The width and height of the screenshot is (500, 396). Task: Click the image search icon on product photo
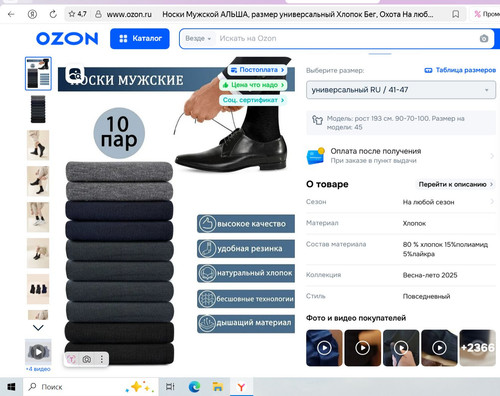click(x=75, y=74)
